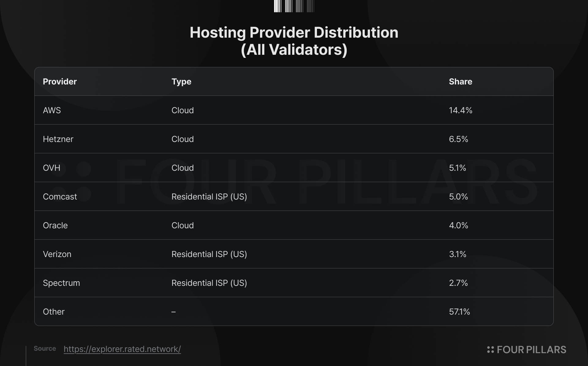Select the OVH row label

point(51,168)
